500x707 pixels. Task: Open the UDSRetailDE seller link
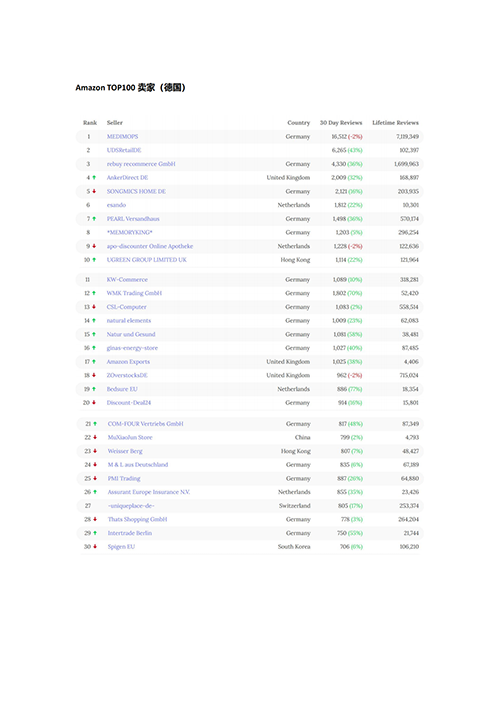click(x=124, y=150)
